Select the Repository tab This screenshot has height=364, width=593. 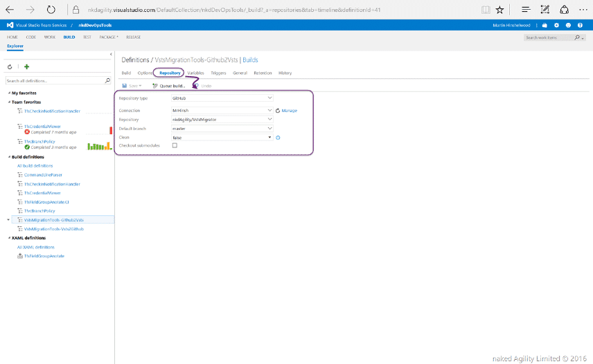[x=170, y=73]
